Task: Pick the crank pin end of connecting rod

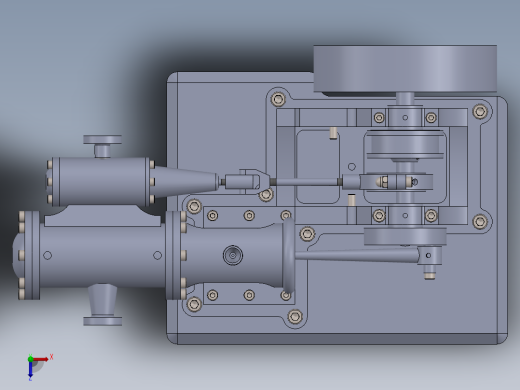Action: (430, 256)
